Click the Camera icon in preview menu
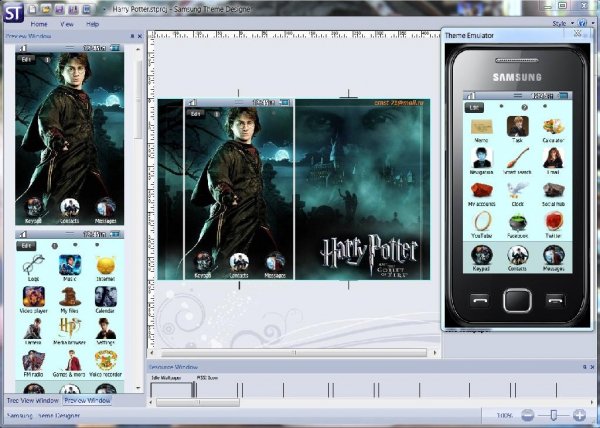The image size is (600, 428). [x=33, y=329]
